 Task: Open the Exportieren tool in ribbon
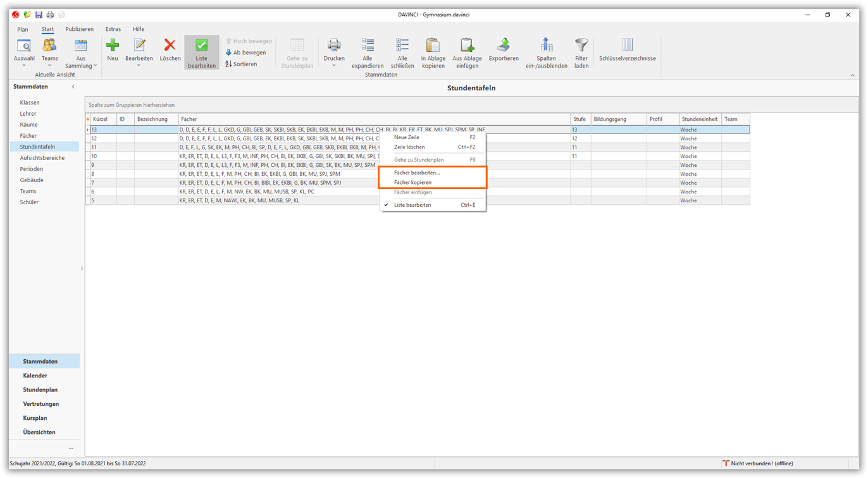tap(504, 46)
